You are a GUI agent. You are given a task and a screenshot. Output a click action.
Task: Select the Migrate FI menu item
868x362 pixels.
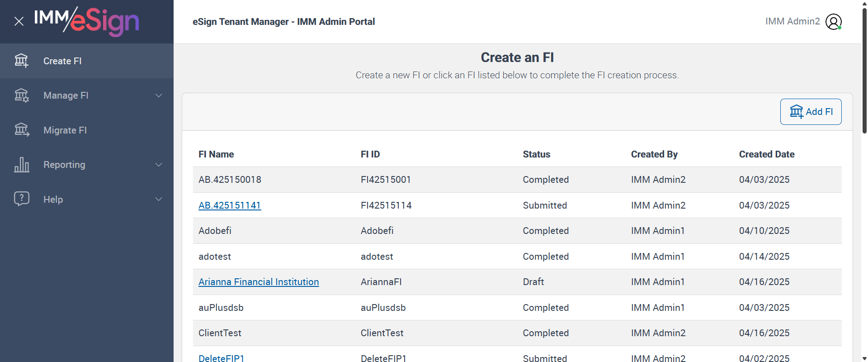point(65,130)
